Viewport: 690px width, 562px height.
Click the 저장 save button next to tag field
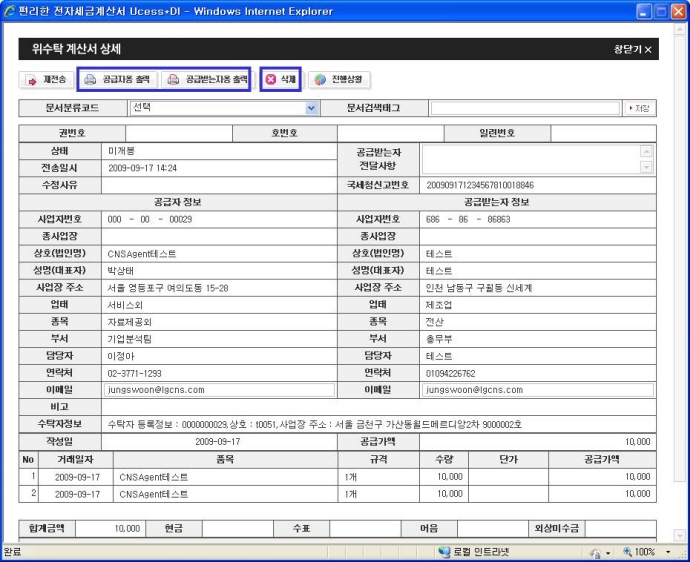pos(638,108)
